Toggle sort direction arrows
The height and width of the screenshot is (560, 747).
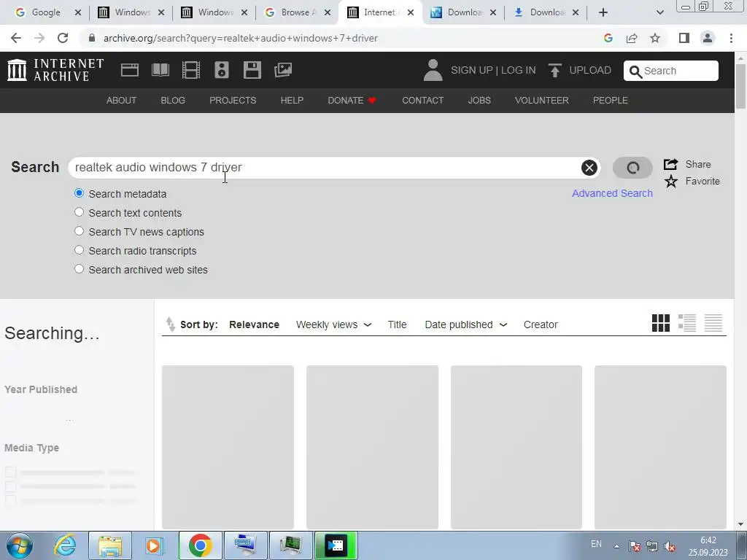point(171,324)
